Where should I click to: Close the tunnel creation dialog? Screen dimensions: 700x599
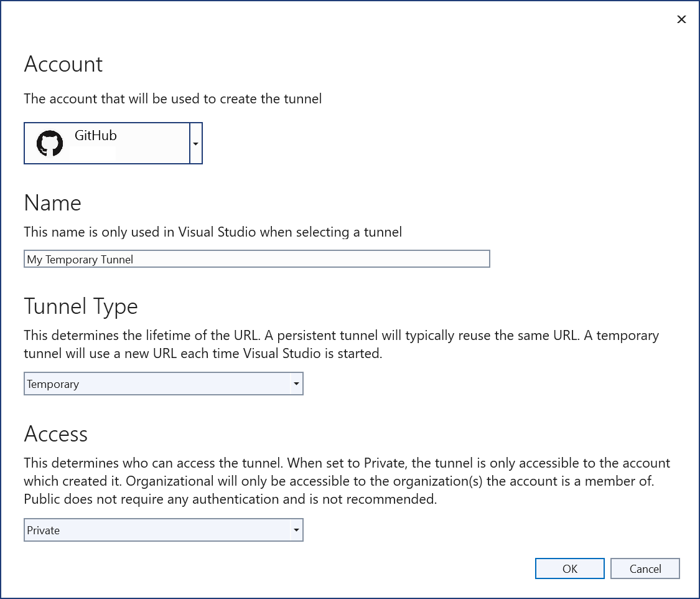pyautogui.click(x=681, y=19)
